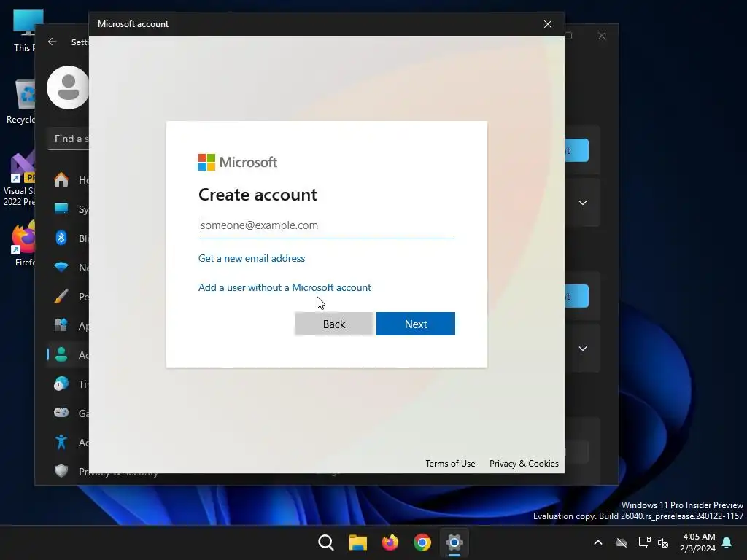Close the Settings window behind dialog
The height and width of the screenshot is (560, 747).
[602, 36]
